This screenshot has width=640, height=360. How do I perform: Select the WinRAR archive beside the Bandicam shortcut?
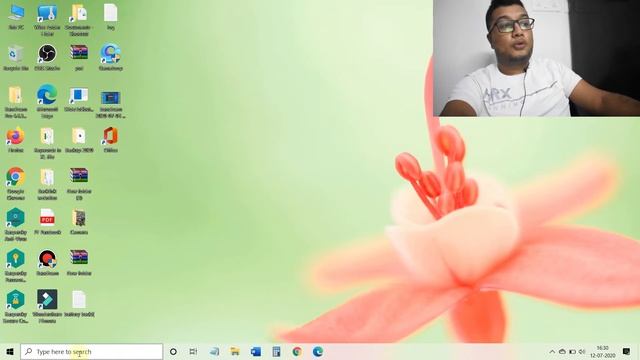pyautogui.click(x=79, y=263)
